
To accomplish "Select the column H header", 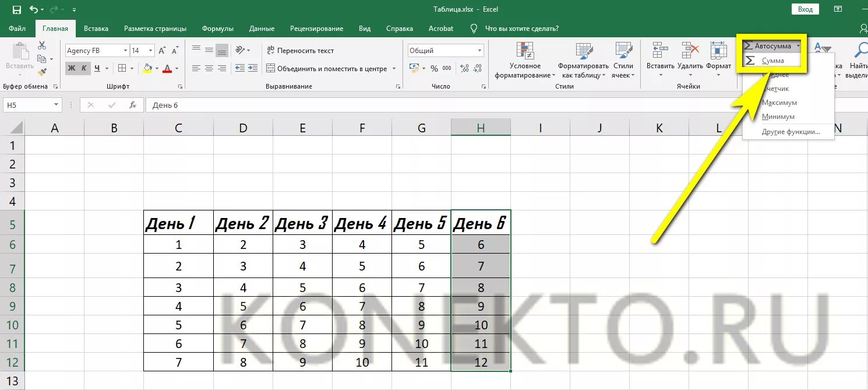I will pyautogui.click(x=481, y=128).
